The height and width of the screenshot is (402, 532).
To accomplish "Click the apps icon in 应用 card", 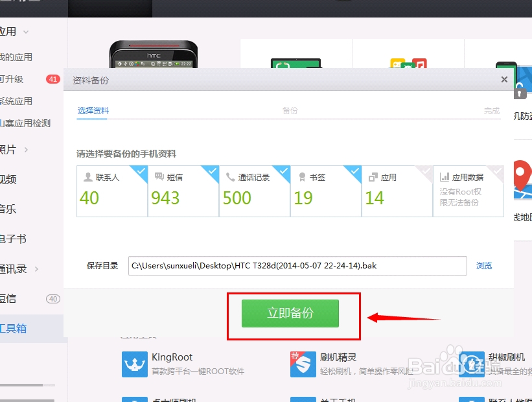I will click(373, 177).
